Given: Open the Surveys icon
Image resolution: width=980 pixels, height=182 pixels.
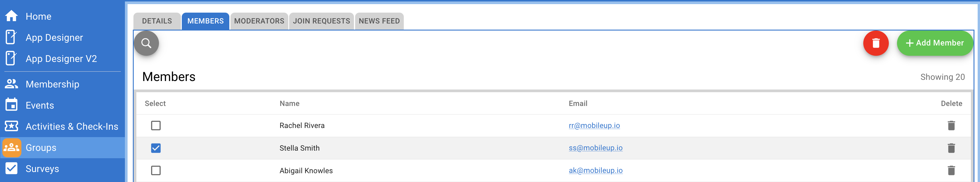Looking at the screenshot, I should (x=12, y=169).
